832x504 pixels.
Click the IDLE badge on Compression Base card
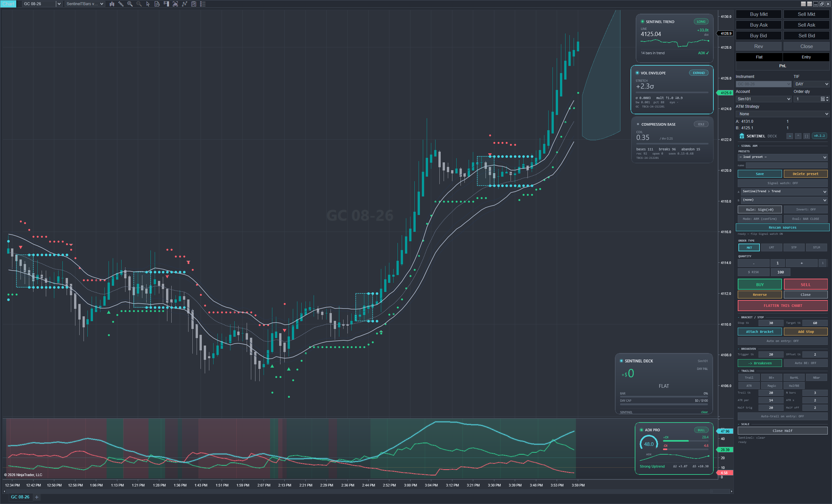point(701,124)
